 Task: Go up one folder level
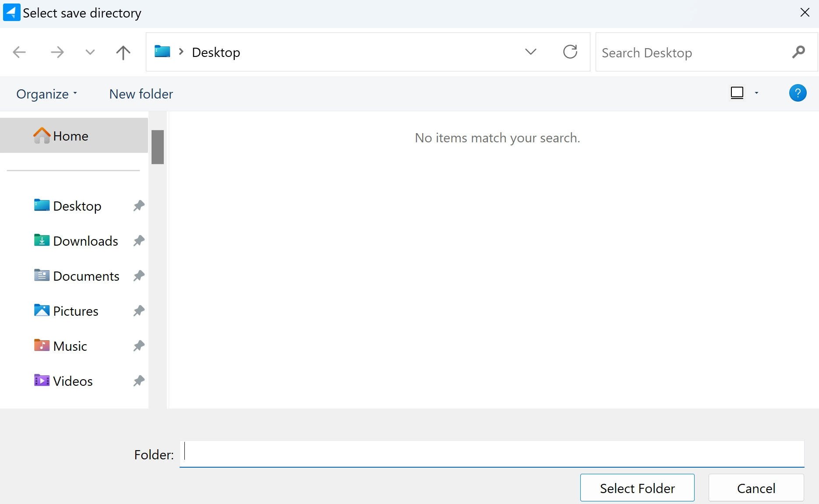click(x=123, y=53)
